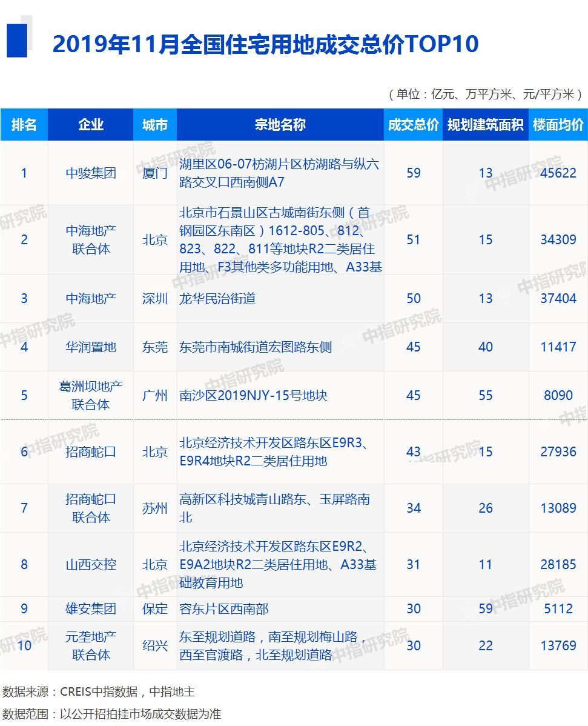Click planned area value 26
Screen dimensions: 588x726
[486, 508]
